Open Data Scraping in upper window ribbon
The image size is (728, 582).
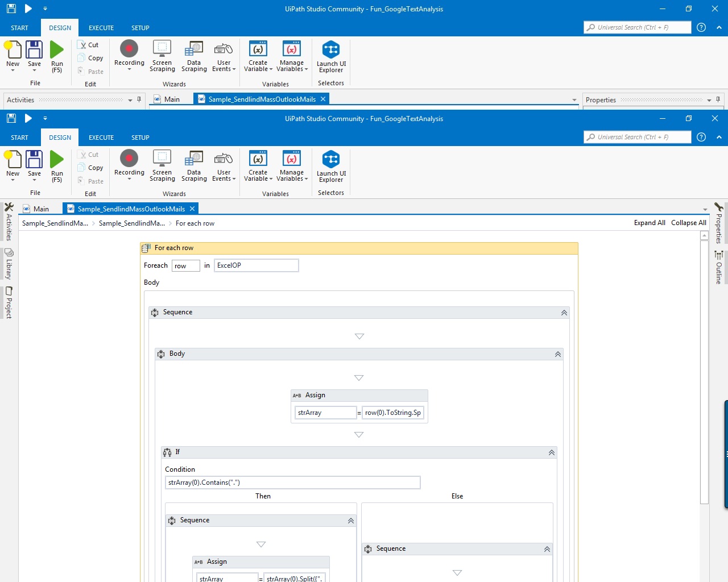pos(194,56)
